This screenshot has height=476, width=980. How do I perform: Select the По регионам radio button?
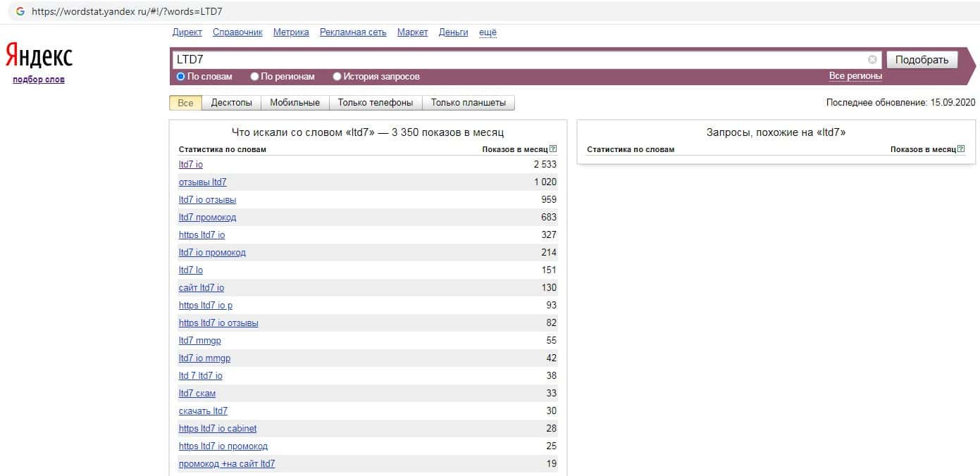(255, 77)
